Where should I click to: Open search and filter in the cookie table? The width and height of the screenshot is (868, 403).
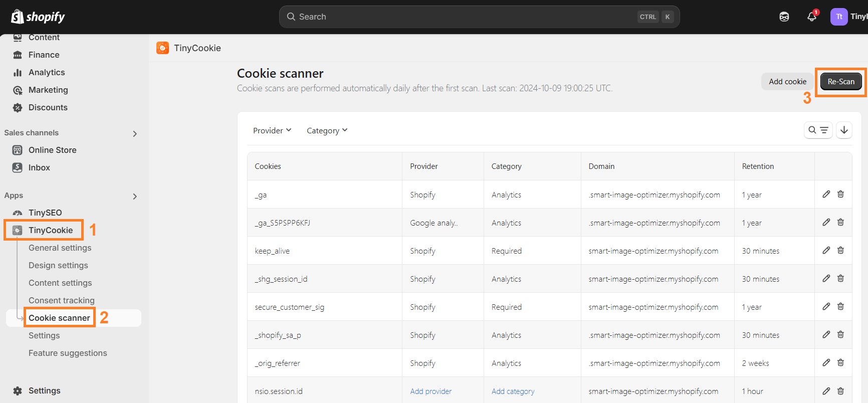[x=818, y=130]
